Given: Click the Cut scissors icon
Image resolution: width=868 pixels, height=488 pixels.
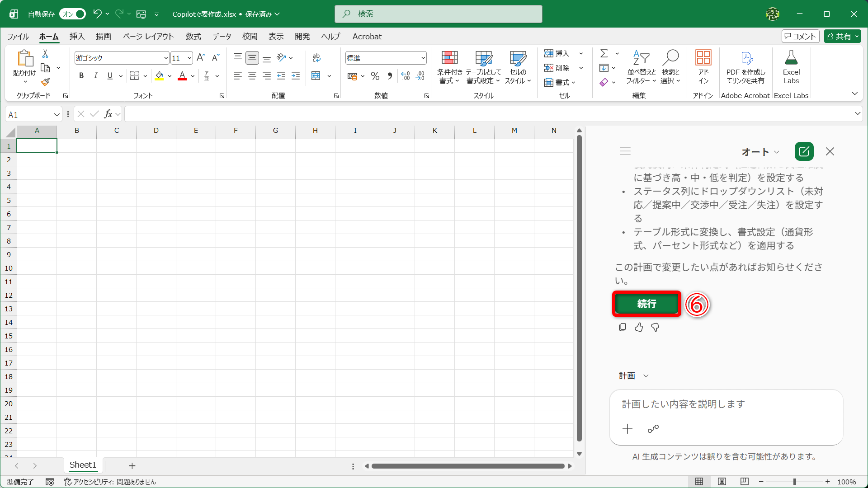Looking at the screenshot, I should pos(45,54).
